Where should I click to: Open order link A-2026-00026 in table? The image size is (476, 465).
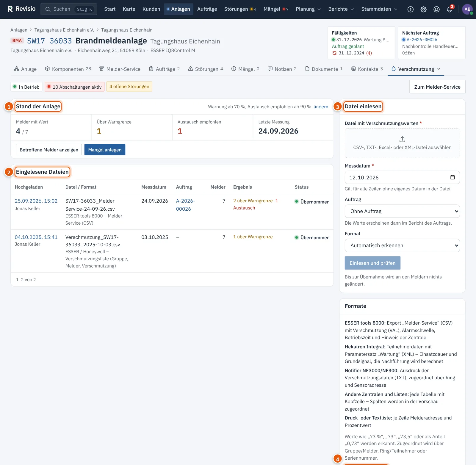pos(186,205)
